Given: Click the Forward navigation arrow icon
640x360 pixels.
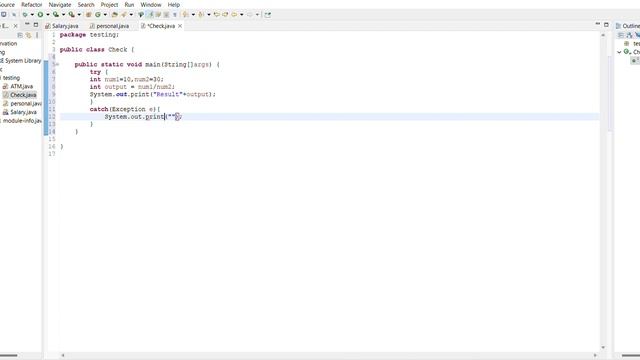Looking at the screenshot, I should 250,15.
